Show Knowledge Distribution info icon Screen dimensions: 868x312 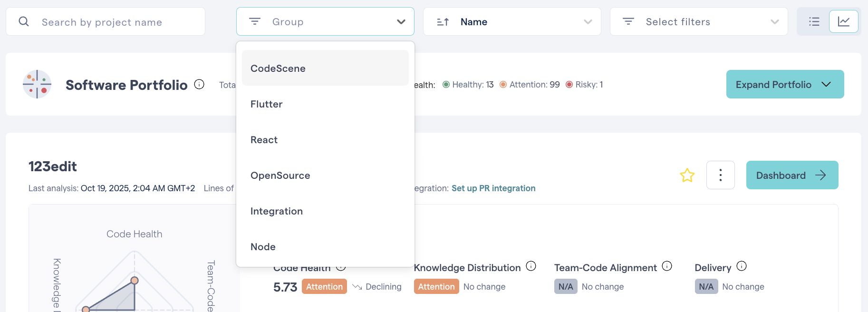(531, 266)
